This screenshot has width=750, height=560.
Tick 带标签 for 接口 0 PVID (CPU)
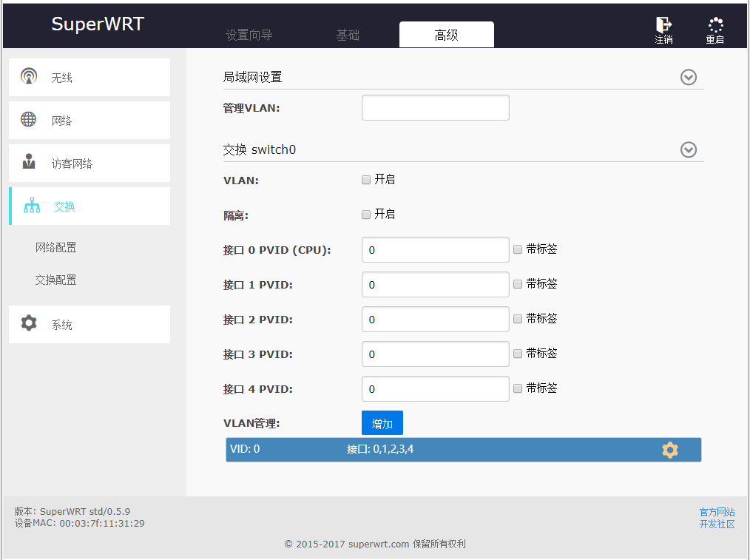518,249
